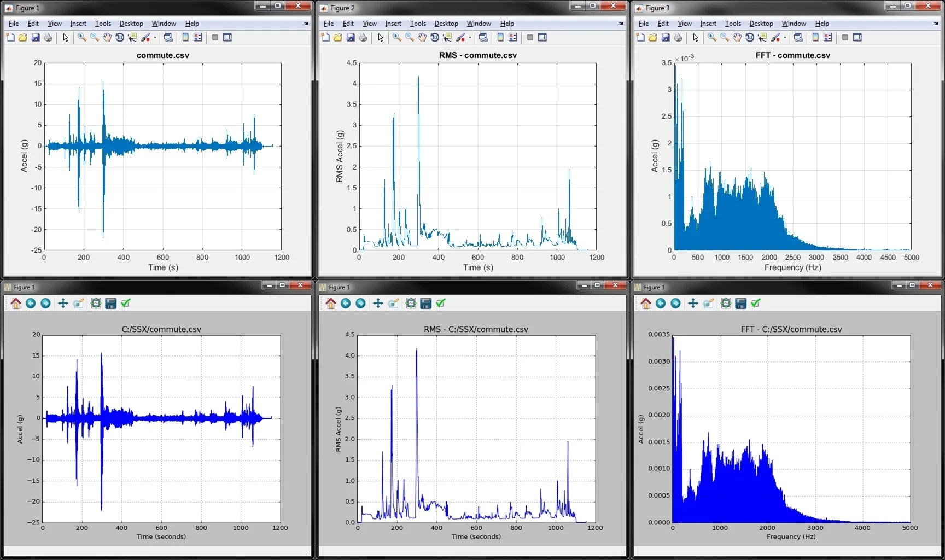Toggle Link Plot in Figure 1

(x=168, y=37)
